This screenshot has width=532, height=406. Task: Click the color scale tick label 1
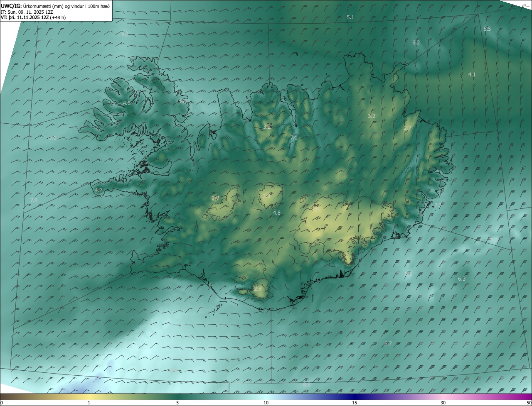click(89, 403)
